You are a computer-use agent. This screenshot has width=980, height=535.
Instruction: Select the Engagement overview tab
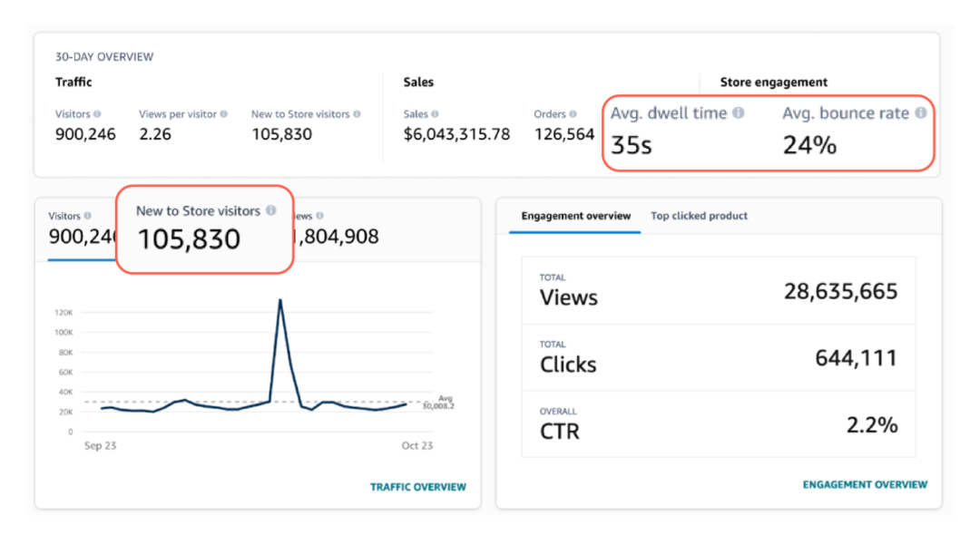click(x=575, y=216)
